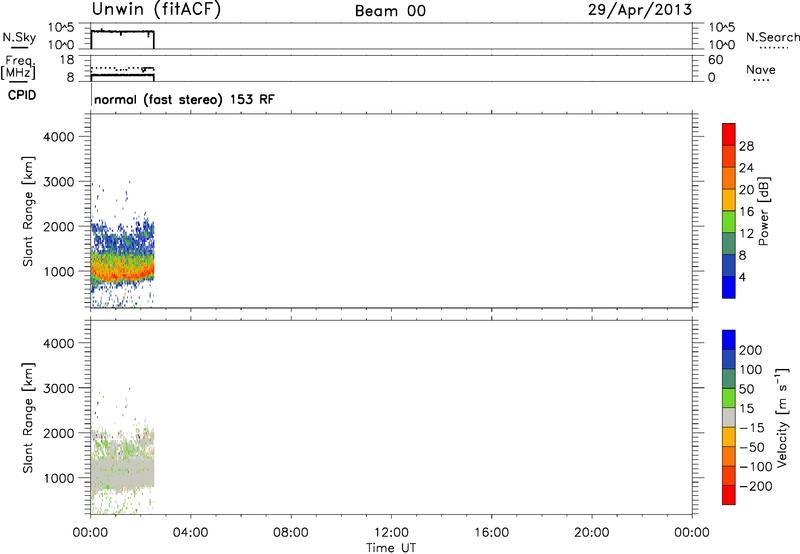Click the '3000' tick of the velocity panel
This screenshot has width=800, height=554.
tap(58, 388)
